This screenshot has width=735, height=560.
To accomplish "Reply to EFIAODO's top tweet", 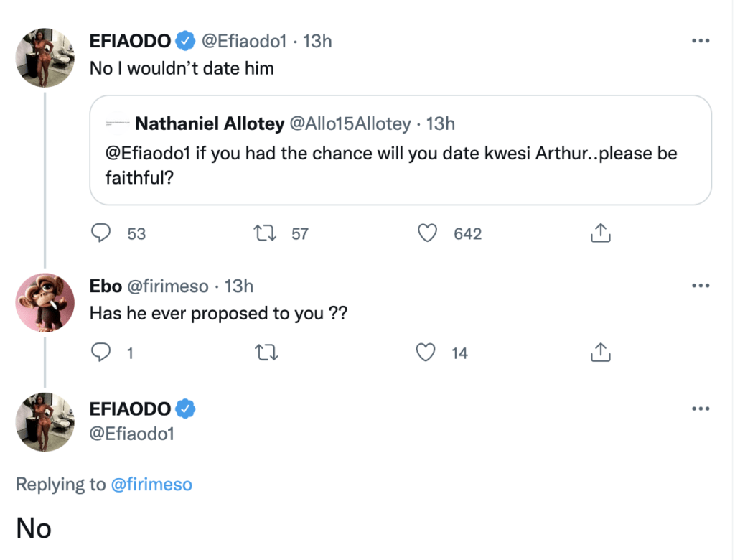I will pyautogui.click(x=102, y=233).
